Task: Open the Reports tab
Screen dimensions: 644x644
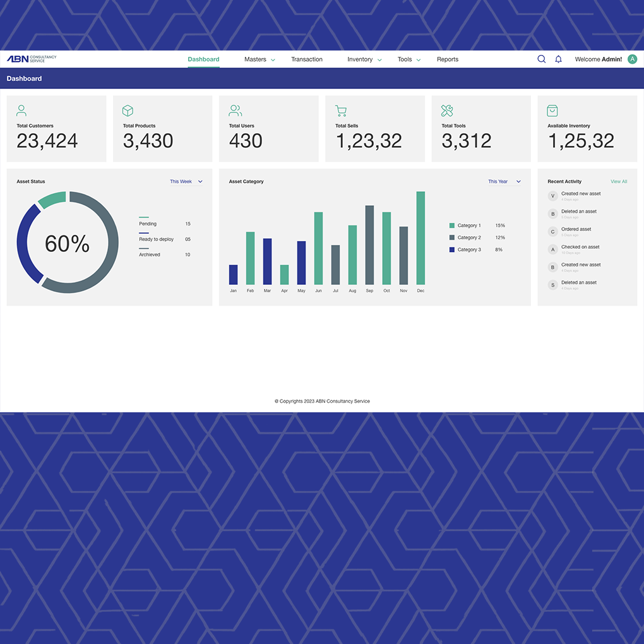Action: tap(448, 59)
